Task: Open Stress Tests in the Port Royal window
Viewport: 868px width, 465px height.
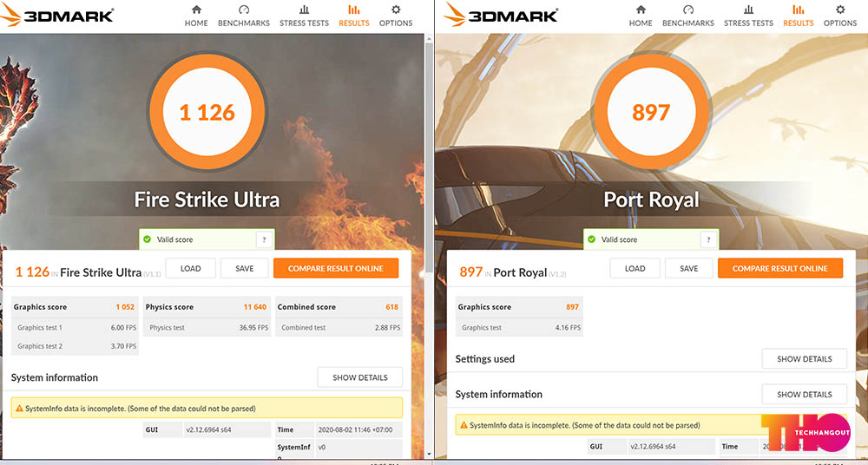Action: [x=748, y=16]
